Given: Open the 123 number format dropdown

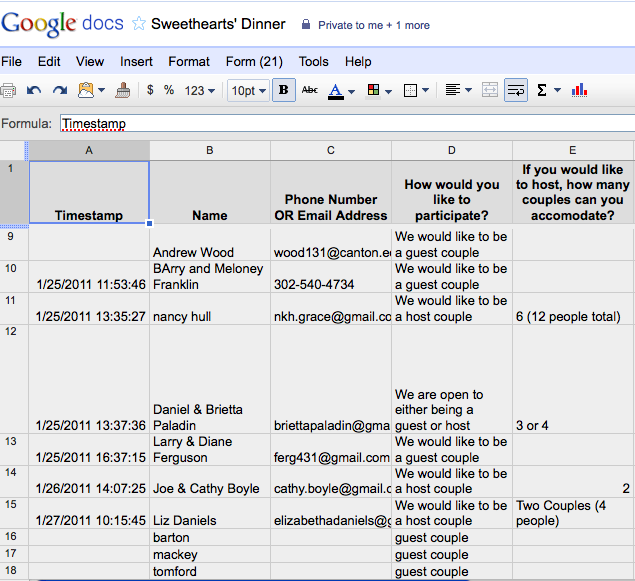Looking at the screenshot, I should pyautogui.click(x=200, y=91).
